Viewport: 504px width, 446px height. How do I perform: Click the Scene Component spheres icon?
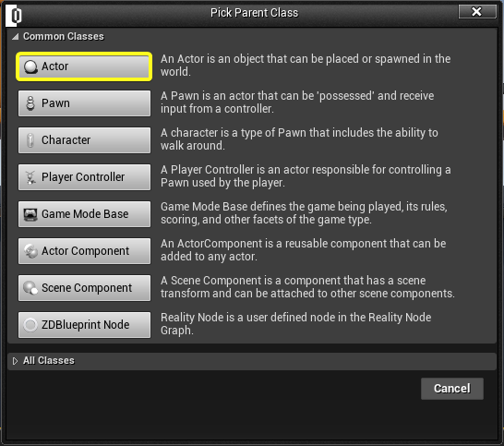click(x=30, y=288)
